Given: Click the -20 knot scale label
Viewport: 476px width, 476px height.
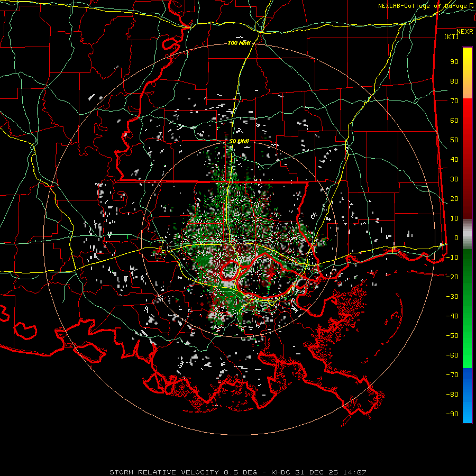Looking at the screenshot, I should pyautogui.click(x=452, y=277).
